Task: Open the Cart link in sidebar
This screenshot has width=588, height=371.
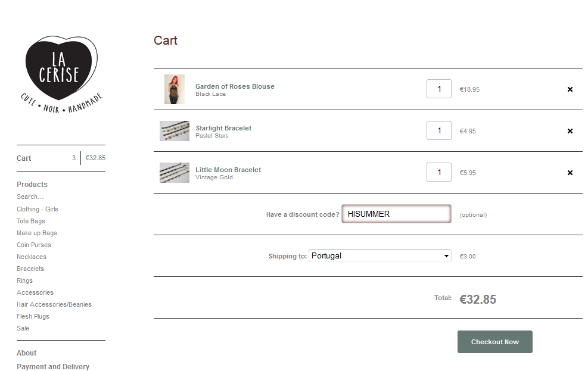Action: (x=24, y=158)
